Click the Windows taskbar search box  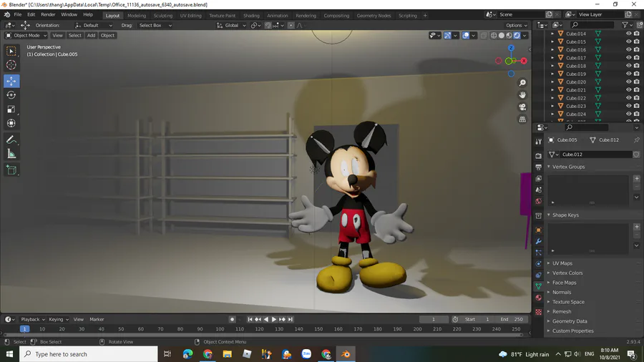click(88, 354)
